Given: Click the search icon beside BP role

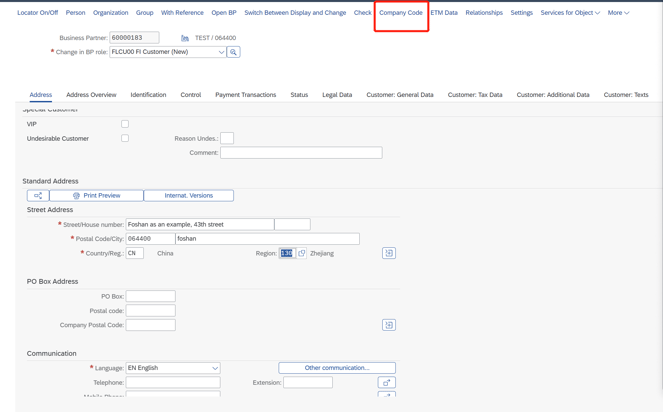Looking at the screenshot, I should point(234,52).
